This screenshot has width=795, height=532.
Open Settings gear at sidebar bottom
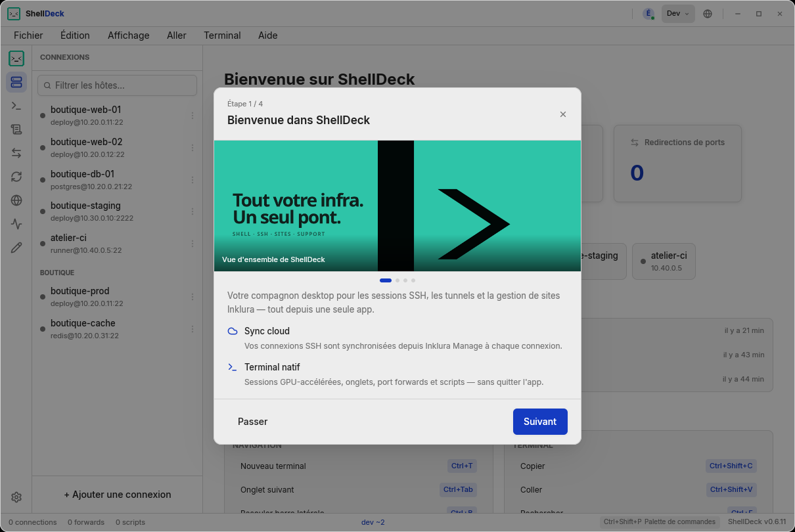pyautogui.click(x=16, y=497)
